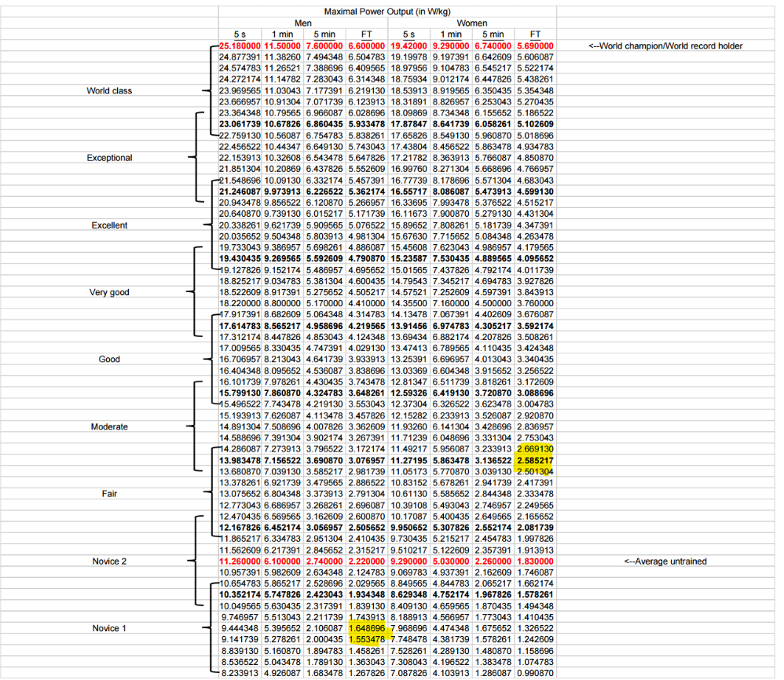The height and width of the screenshot is (680, 784).
Task: Click the 'Moderate' category label
Action: pos(109,427)
